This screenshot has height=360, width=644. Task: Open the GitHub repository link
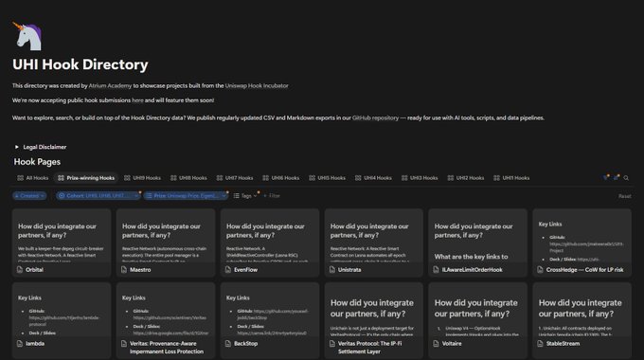(x=375, y=117)
